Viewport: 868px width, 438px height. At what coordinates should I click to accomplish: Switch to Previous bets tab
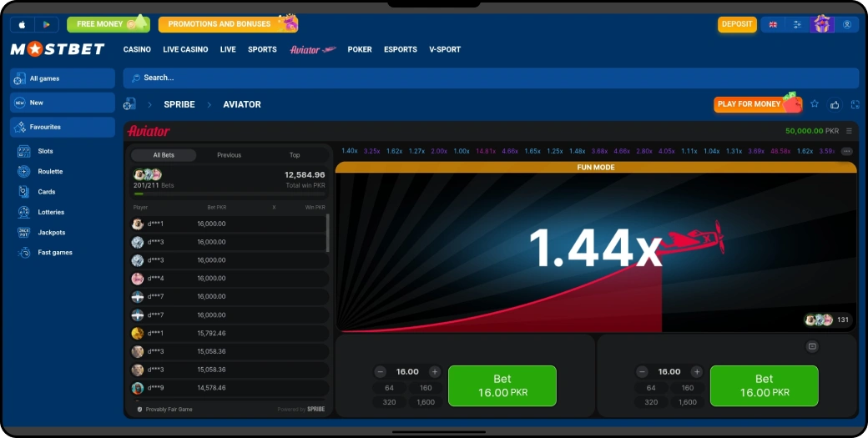tap(230, 155)
